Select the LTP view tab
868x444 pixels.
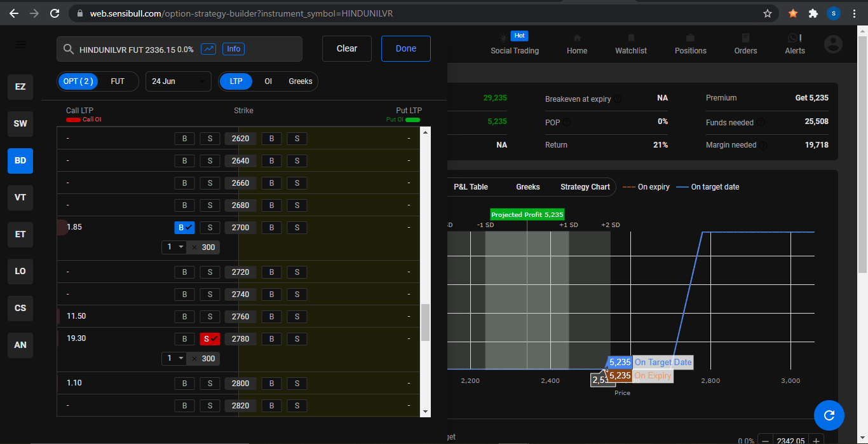point(236,81)
